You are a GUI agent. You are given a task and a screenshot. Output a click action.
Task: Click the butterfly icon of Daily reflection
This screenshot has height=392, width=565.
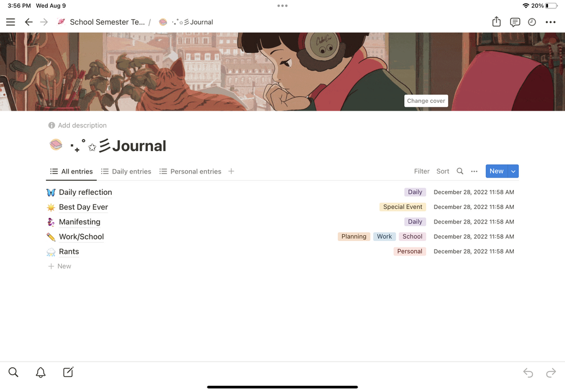(x=51, y=192)
